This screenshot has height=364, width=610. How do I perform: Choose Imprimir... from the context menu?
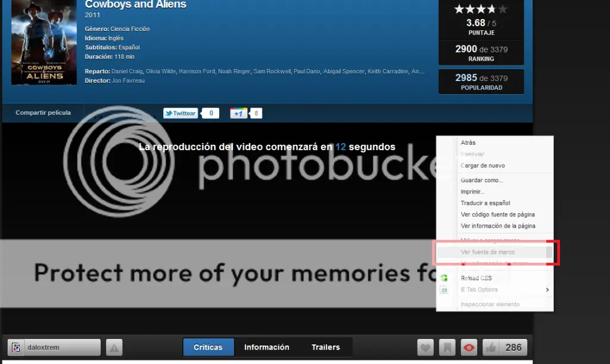[x=472, y=191]
